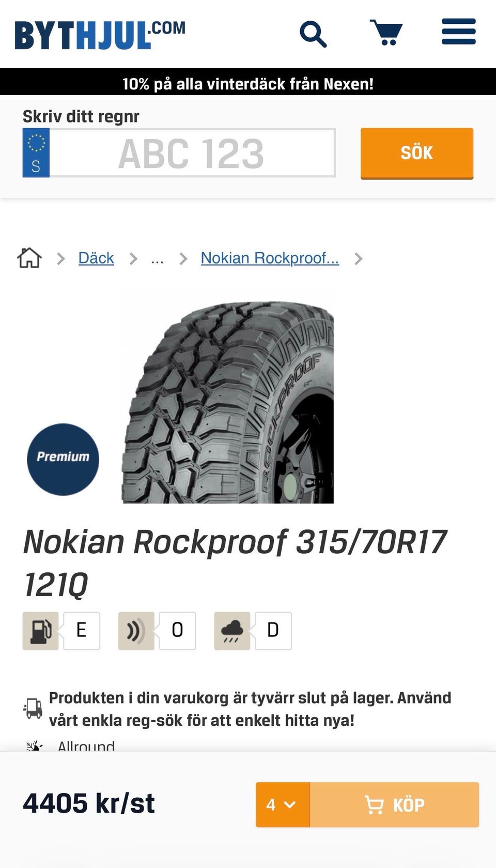This screenshot has height=868, width=496.
Task: Click the wet grip rating icon
Action: pyautogui.click(x=232, y=631)
